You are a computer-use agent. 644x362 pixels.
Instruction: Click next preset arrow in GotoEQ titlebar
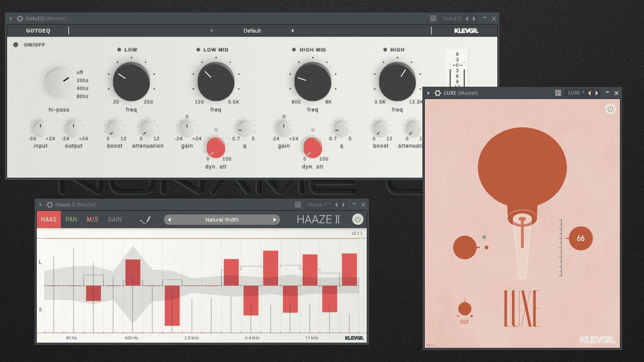tap(474, 18)
